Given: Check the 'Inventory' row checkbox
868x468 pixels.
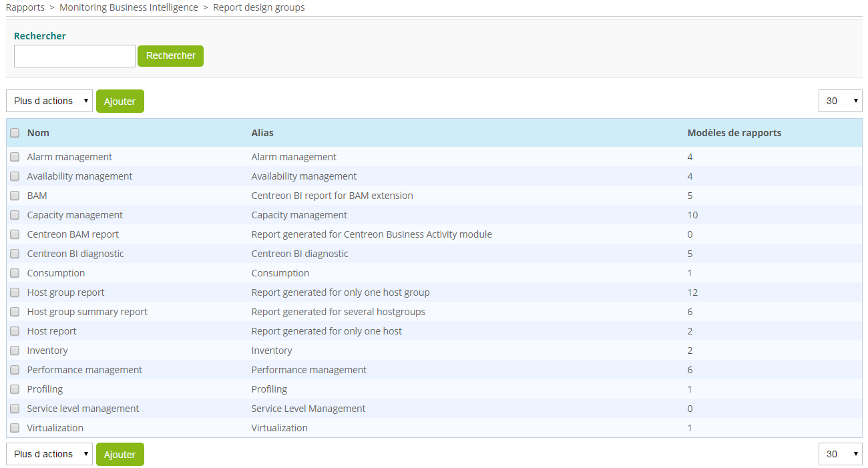Looking at the screenshot, I should 15,350.
